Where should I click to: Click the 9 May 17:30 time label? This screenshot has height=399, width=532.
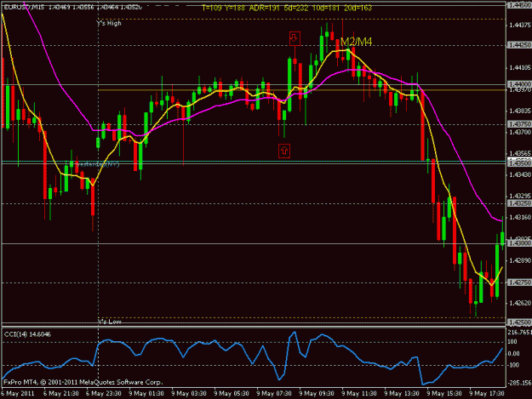(487, 394)
